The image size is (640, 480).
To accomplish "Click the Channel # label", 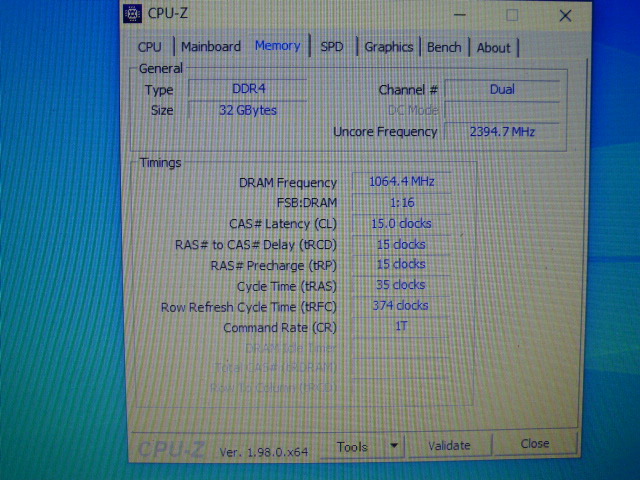I will click(408, 90).
